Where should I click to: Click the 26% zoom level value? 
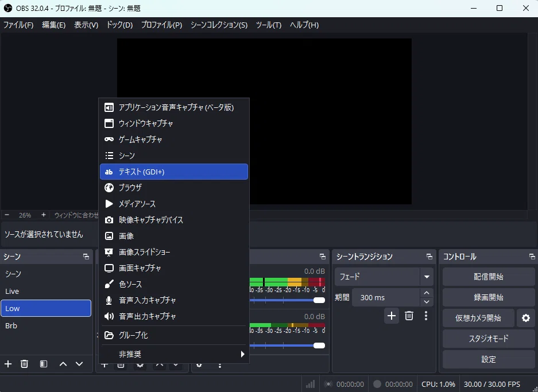coord(25,215)
